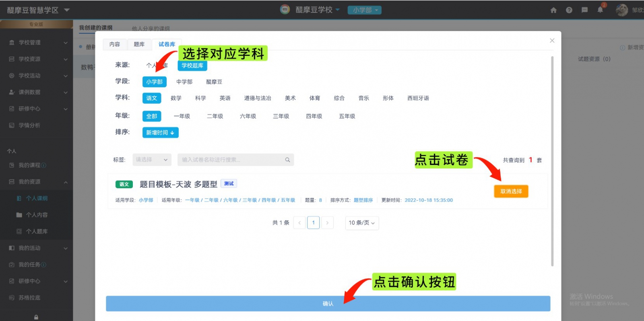The image size is (644, 321).
Task: Close the dialog with the X icon
Action: click(552, 41)
